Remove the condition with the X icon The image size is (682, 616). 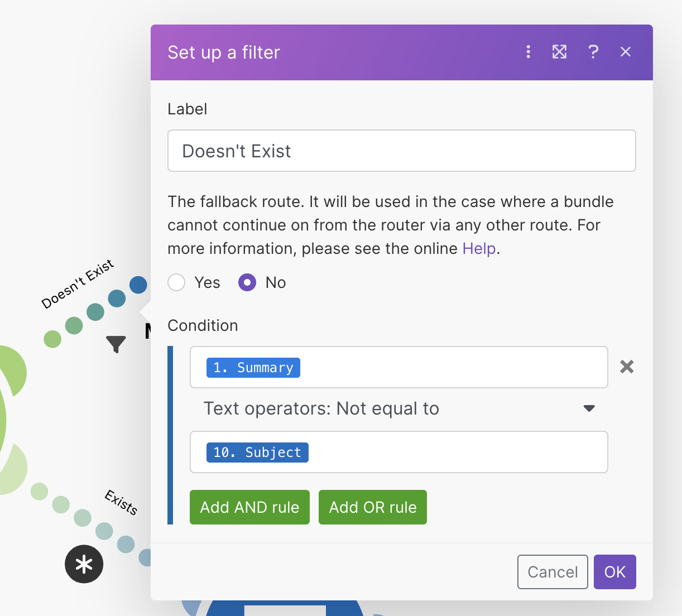pos(627,367)
